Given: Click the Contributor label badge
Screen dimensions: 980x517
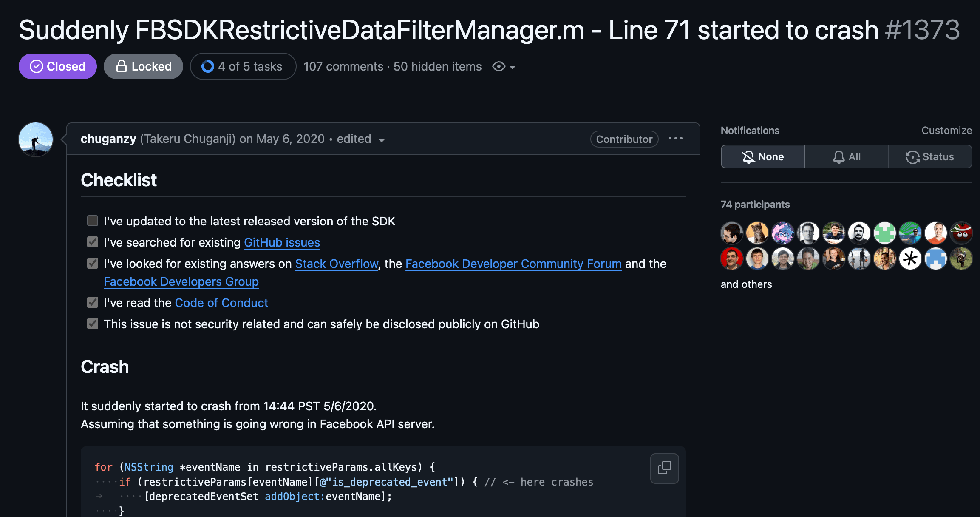Looking at the screenshot, I should (x=624, y=139).
